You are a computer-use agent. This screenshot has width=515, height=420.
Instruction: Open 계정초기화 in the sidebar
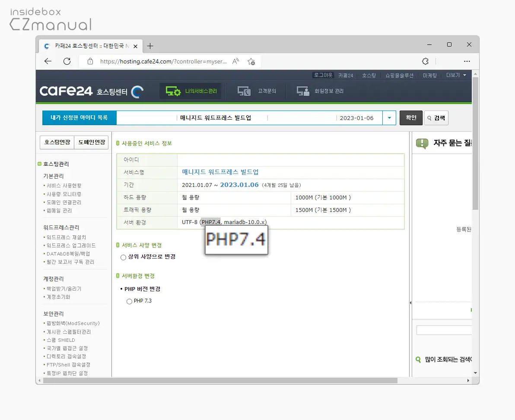pos(58,297)
